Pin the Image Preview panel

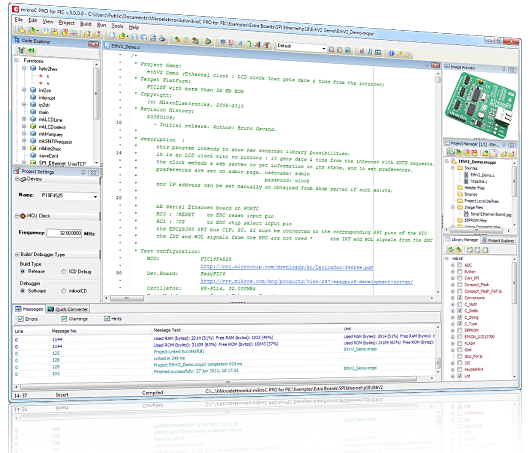[503, 69]
